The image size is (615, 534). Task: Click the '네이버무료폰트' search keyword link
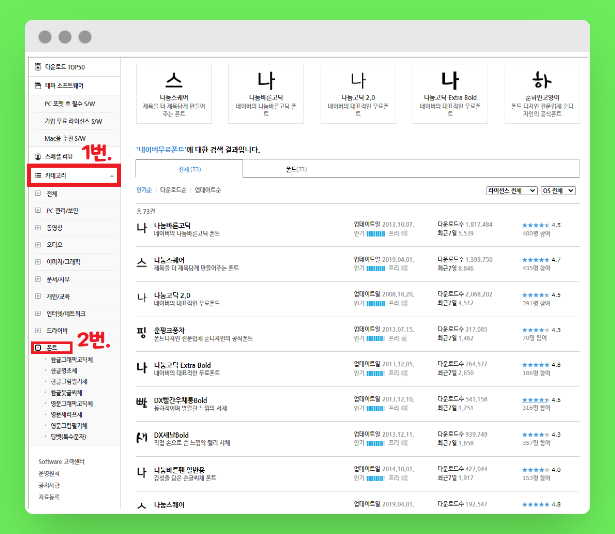(x=161, y=149)
